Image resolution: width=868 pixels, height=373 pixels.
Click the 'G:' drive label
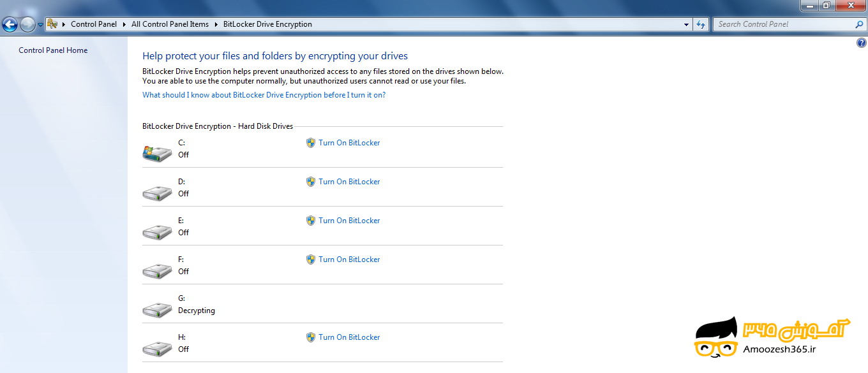pyautogui.click(x=182, y=298)
